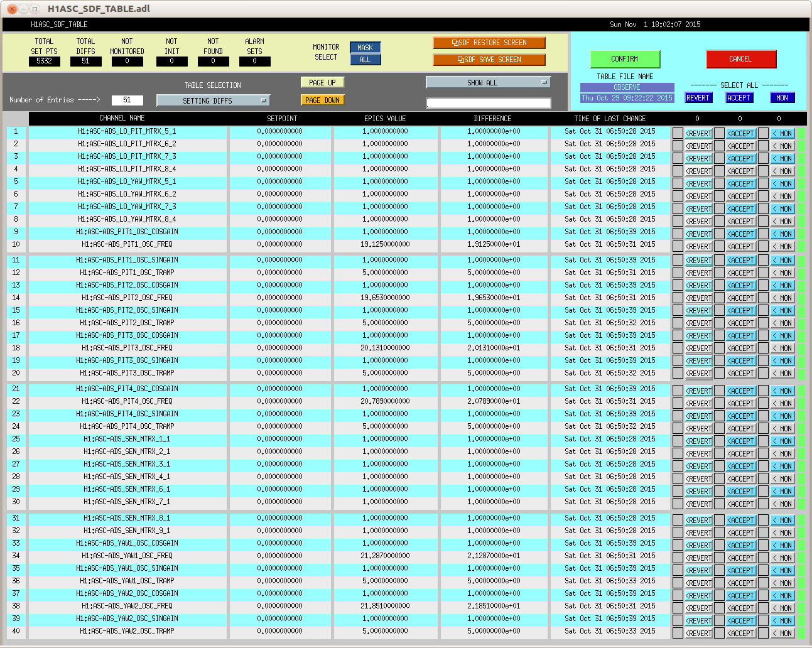Select MASK in monitor select
The width and height of the screenshot is (812, 648).
(x=365, y=48)
